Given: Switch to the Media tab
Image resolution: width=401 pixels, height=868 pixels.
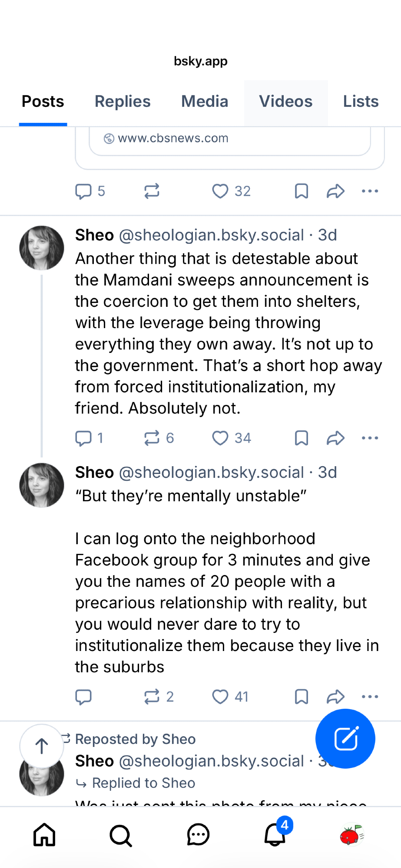Looking at the screenshot, I should point(205,102).
